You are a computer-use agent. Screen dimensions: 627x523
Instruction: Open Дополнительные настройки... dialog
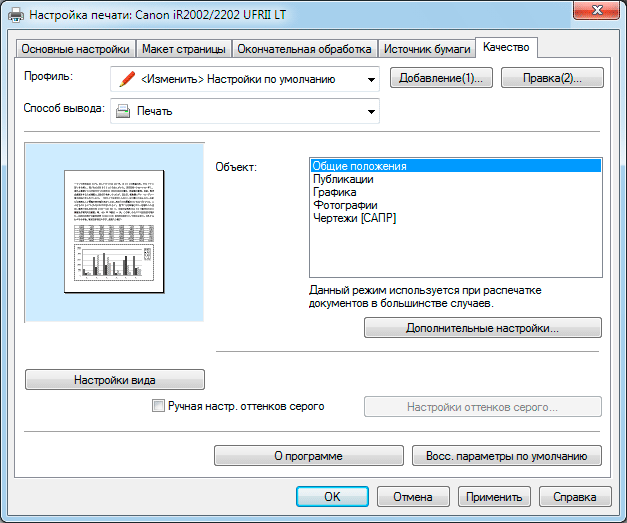(483, 328)
